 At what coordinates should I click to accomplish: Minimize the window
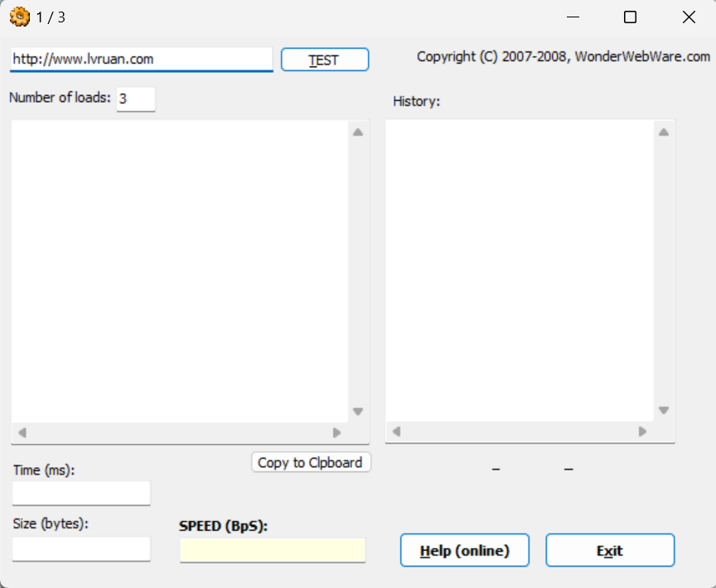point(572,16)
